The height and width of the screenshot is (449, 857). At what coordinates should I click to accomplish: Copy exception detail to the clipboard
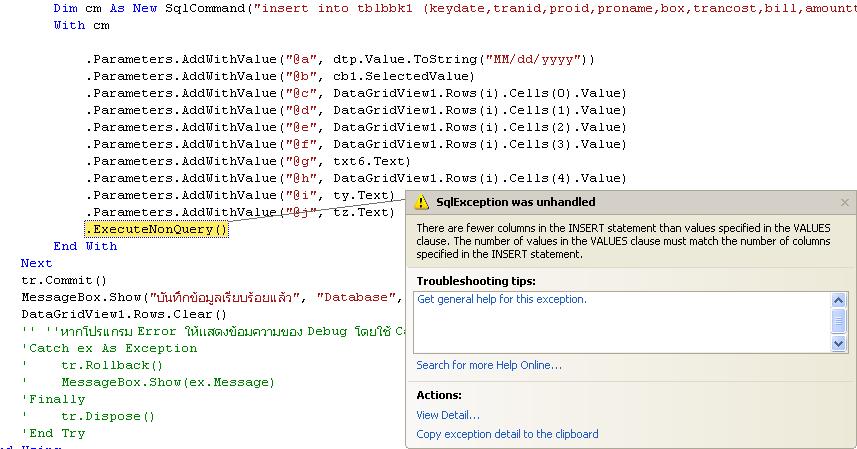point(507,434)
